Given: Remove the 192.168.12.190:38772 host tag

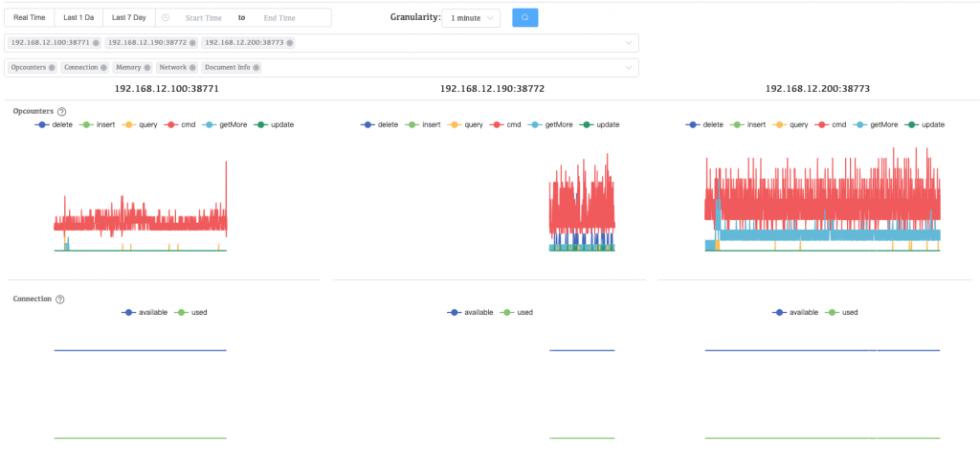Looking at the screenshot, I should point(192,43).
